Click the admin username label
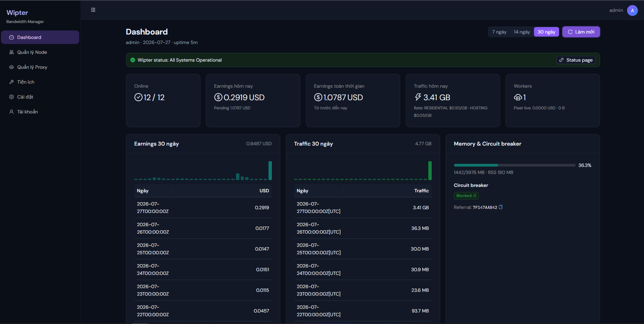Image resolution: width=644 pixels, height=324 pixels. point(616,10)
